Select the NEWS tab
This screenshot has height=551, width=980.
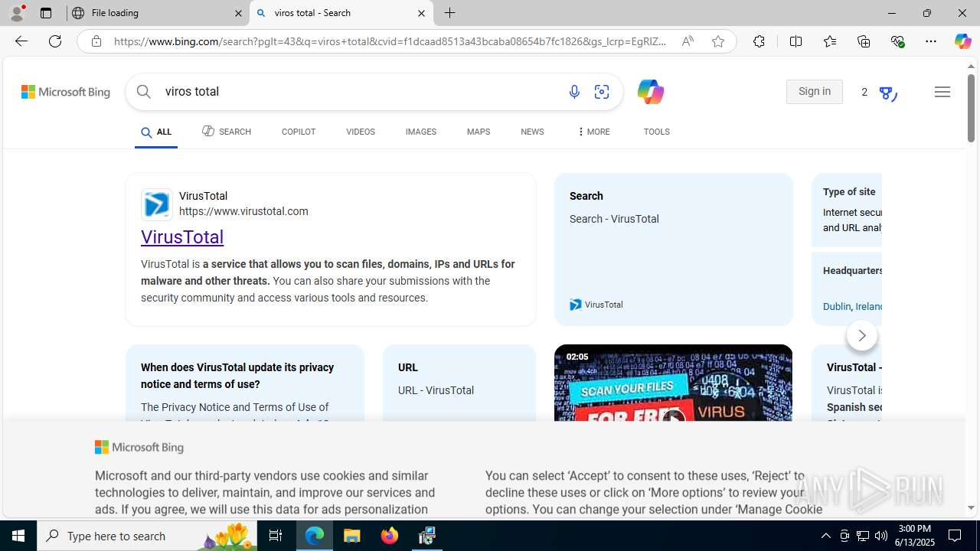[x=532, y=132]
